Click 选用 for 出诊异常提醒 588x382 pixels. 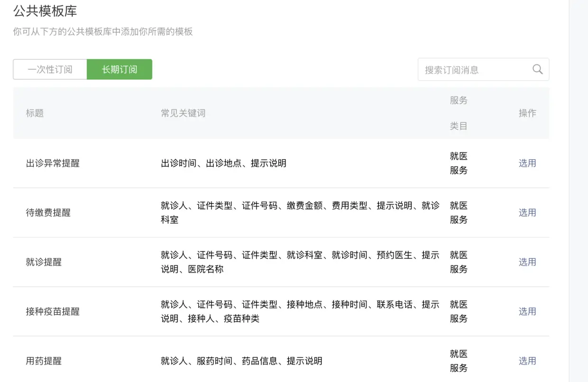(x=527, y=163)
